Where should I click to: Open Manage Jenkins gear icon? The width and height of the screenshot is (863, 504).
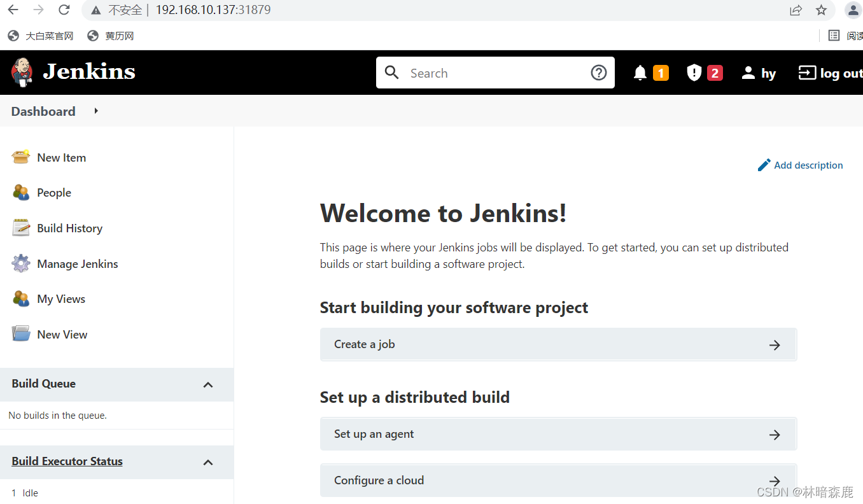[21, 263]
